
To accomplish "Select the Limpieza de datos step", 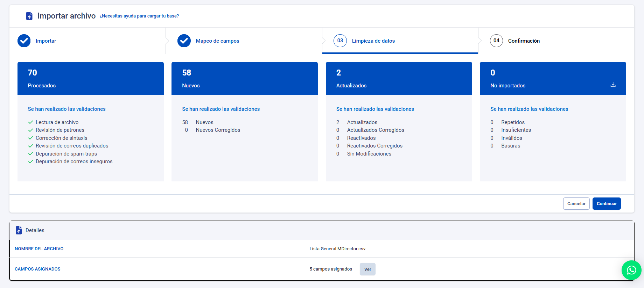I will point(373,41).
